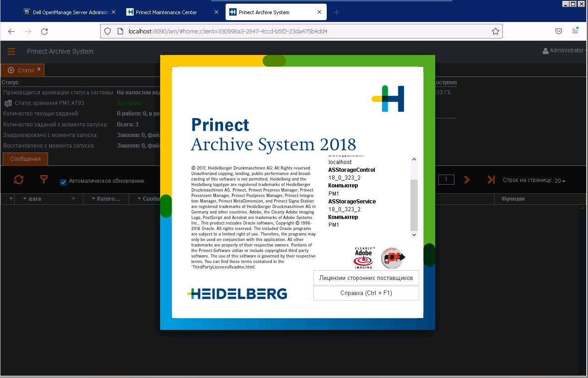This screenshot has width=588, height=378.
Task: Close the Статус tab with its x
Action: click(x=39, y=69)
